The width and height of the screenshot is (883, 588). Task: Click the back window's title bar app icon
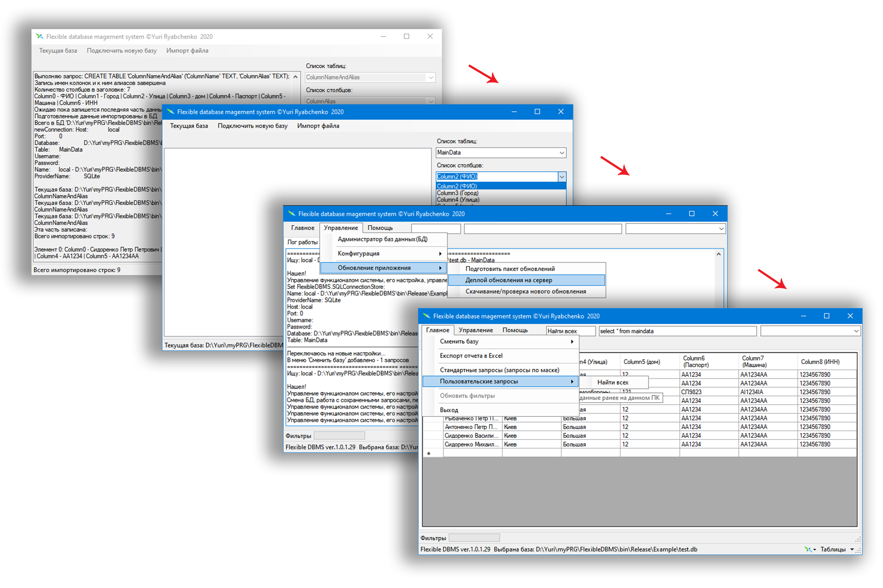tap(40, 36)
